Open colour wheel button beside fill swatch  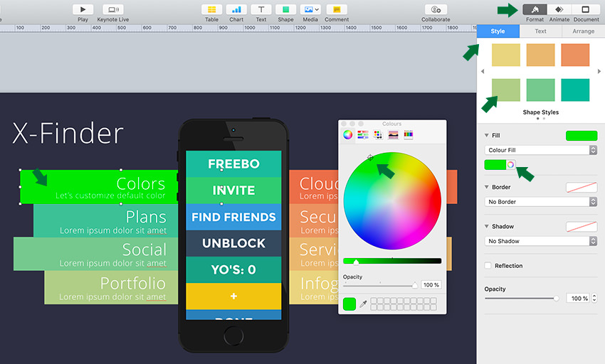510,165
